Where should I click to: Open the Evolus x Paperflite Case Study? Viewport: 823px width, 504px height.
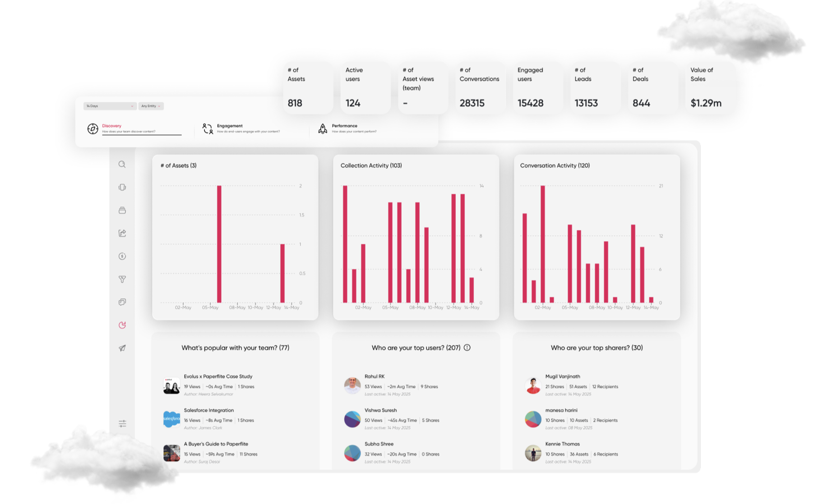217,376
